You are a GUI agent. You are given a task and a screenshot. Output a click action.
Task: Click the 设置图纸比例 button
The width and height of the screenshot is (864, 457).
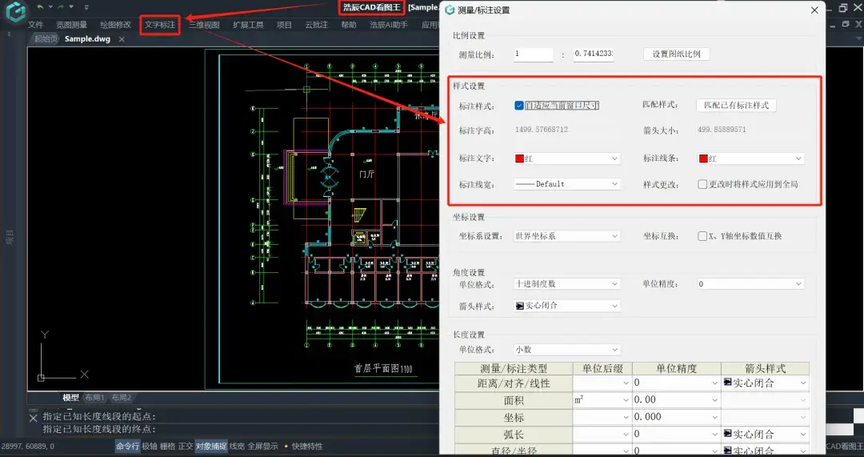[x=676, y=54]
